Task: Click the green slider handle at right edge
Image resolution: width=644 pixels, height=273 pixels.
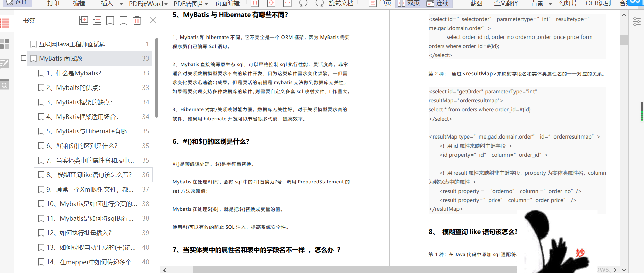Action: [642, 111]
